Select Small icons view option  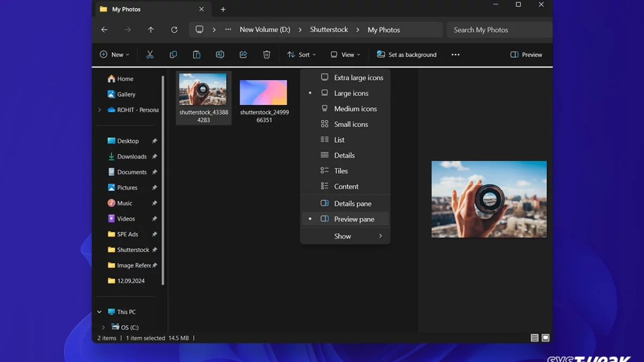(345, 124)
